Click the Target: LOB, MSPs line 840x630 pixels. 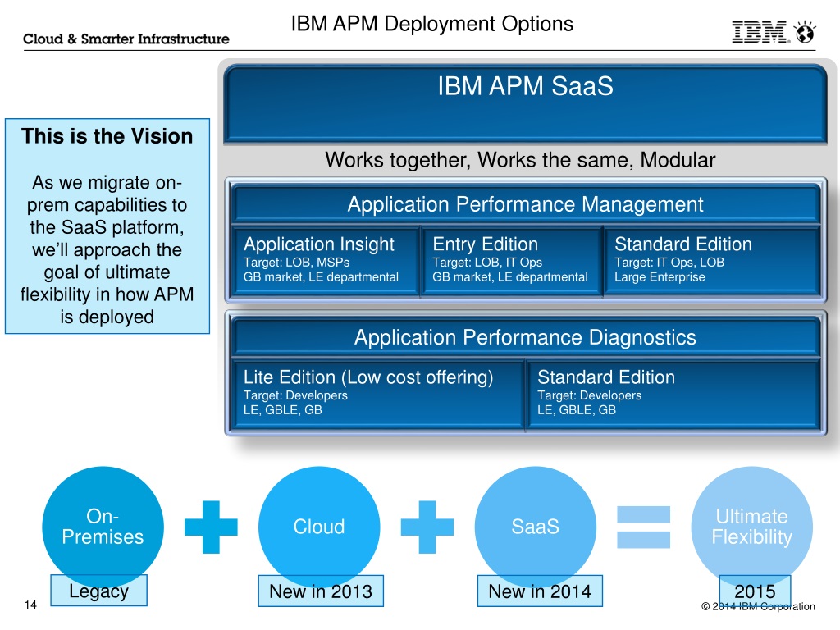(296, 262)
